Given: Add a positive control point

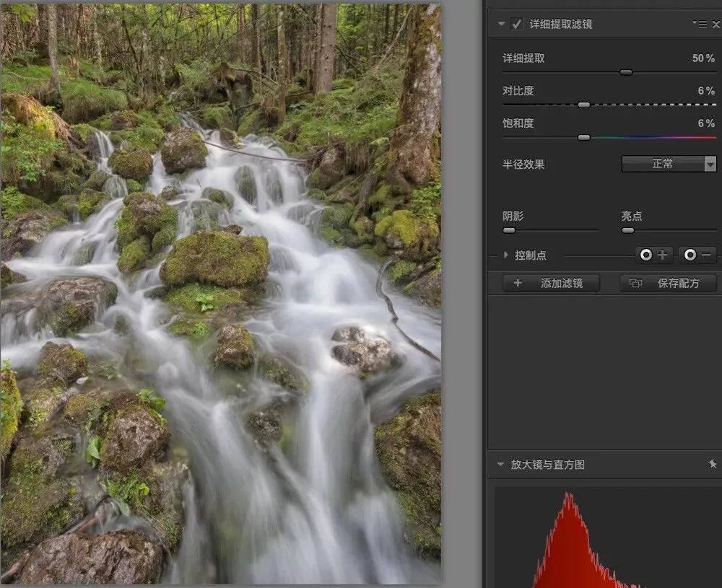Looking at the screenshot, I should pyautogui.click(x=654, y=255).
